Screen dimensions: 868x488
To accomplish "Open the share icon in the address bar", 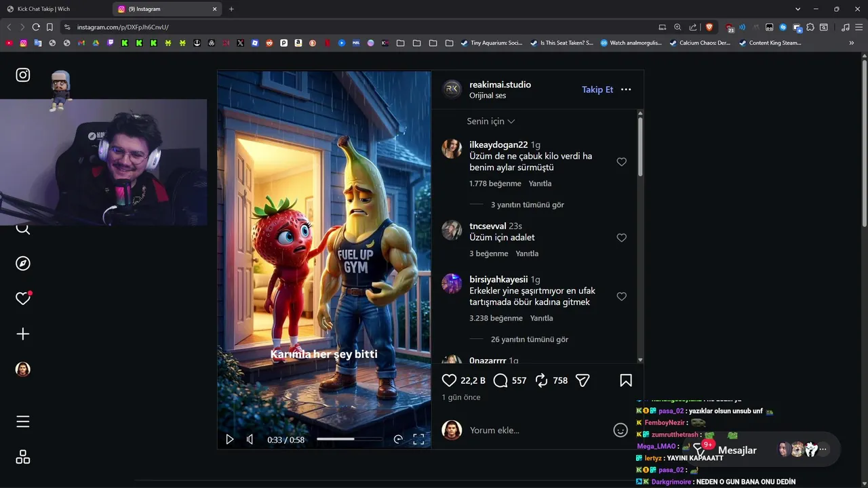I will [x=692, y=27].
